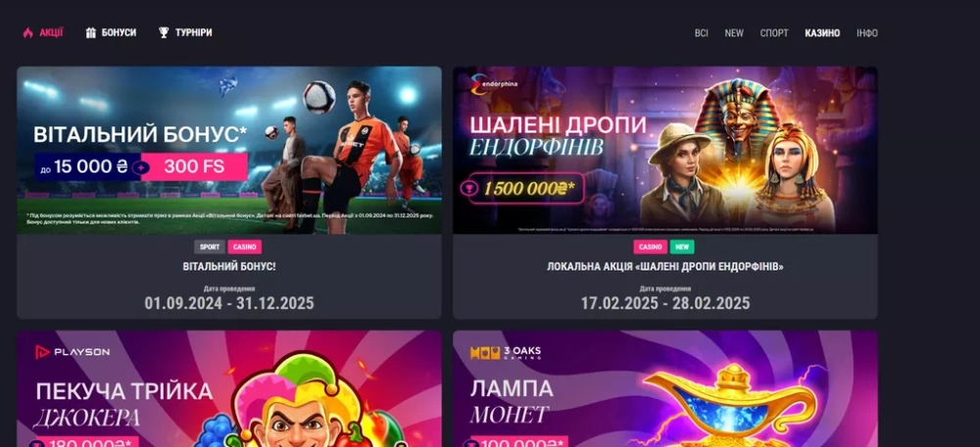
Task: Open the Вітальний бонус! title link
Action: click(229, 267)
